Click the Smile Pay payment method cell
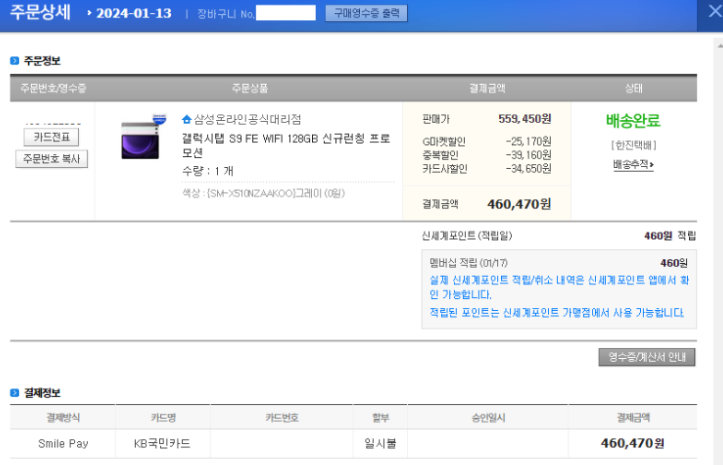The height and width of the screenshot is (465, 723). pyautogui.click(x=63, y=443)
